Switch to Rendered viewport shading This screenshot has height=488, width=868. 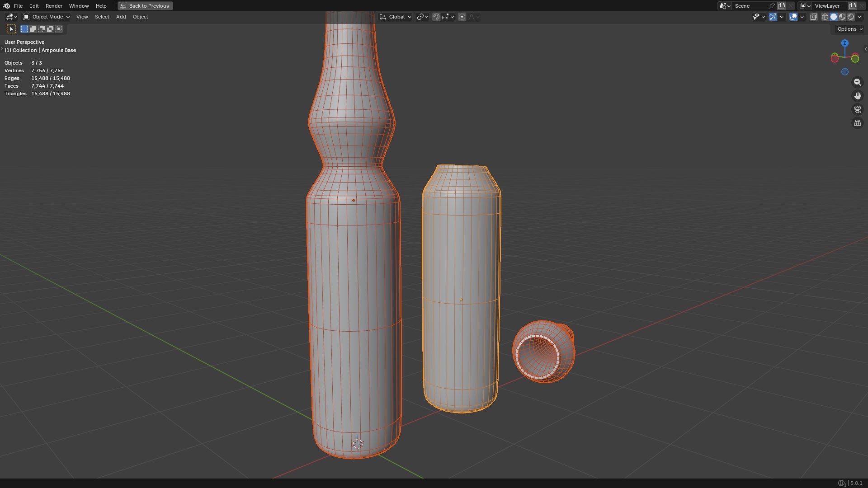tap(851, 17)
